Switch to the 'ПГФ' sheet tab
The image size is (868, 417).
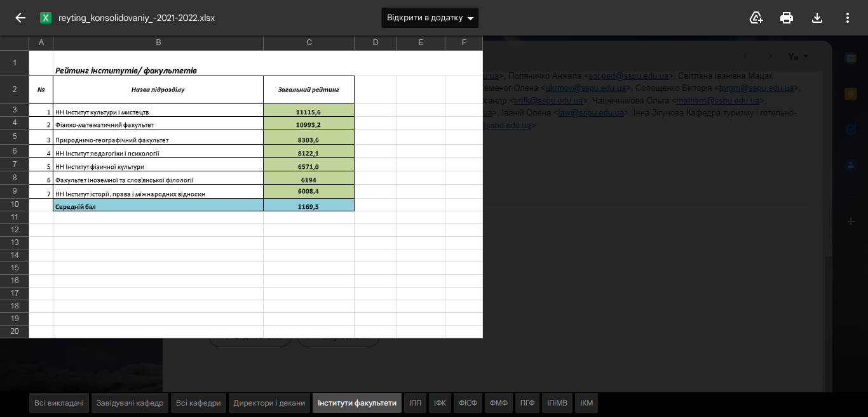tap(527, 403)
